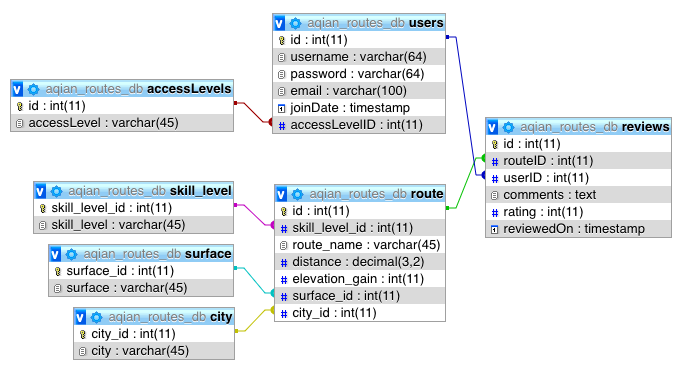The height and width of the screenshot is (377, 696).
Task: Select the users table title
Action: [x=375, y=23]
